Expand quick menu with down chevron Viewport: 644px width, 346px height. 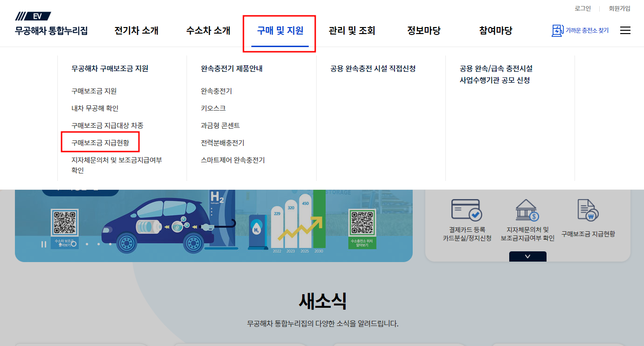click(x=528, y=256)
